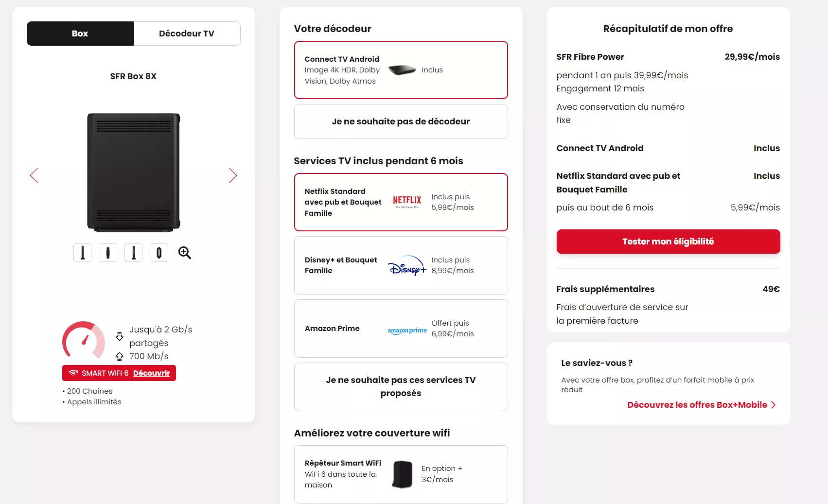Open the Découvrir link for Smart WiFi
The image size is (828, 504).
pyautogui.click(x=151, y=373)
